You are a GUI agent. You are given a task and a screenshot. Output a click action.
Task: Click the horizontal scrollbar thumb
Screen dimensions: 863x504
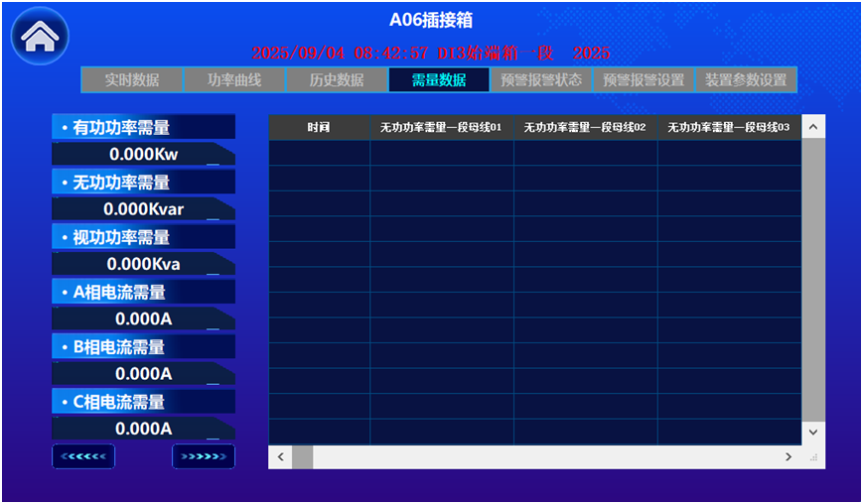coord(302,456)
